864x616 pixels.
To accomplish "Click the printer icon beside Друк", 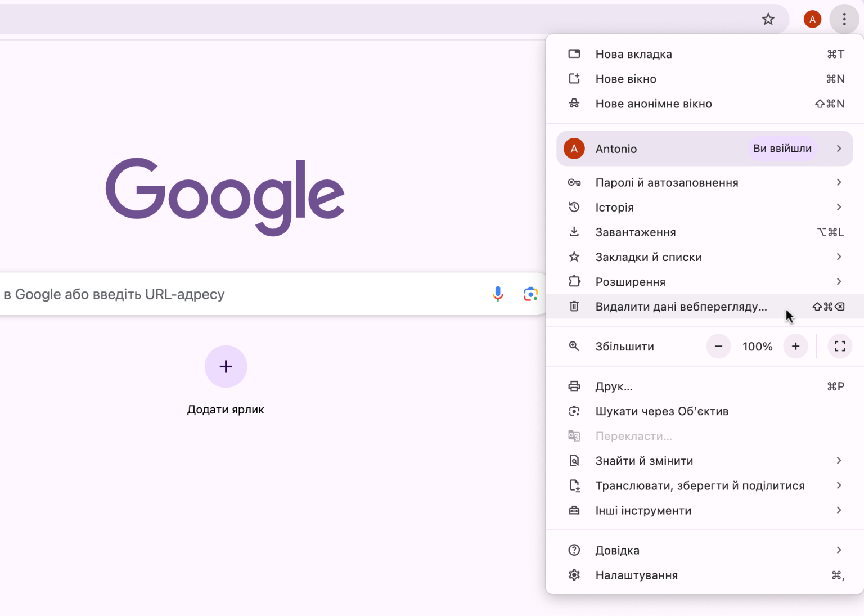I will (574, 386).
